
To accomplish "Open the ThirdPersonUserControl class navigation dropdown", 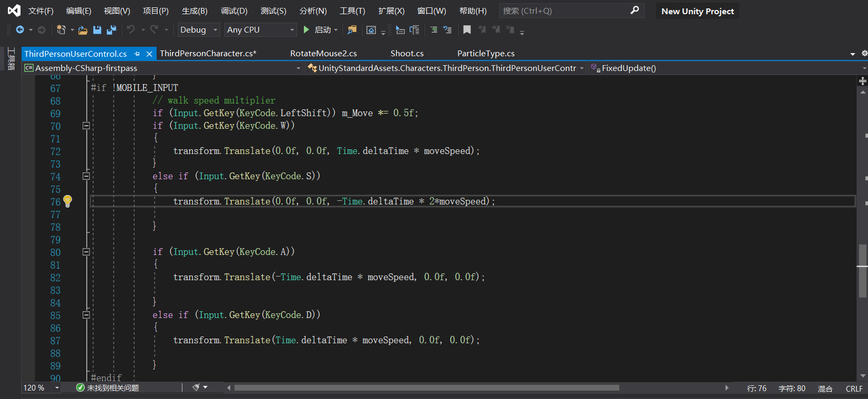I will [x=446, y=68].
